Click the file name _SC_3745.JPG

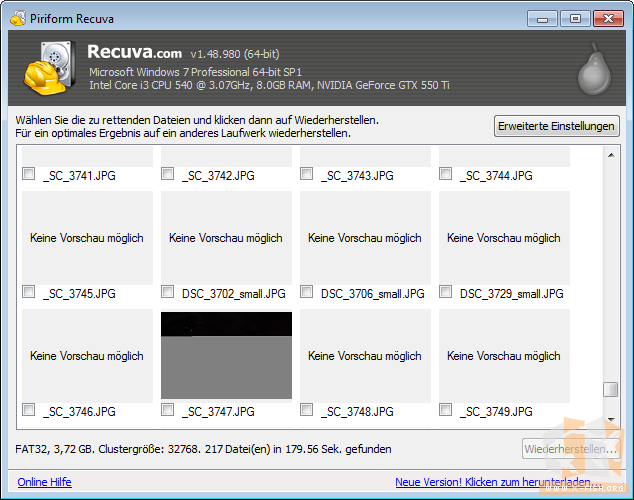[80, 294]
